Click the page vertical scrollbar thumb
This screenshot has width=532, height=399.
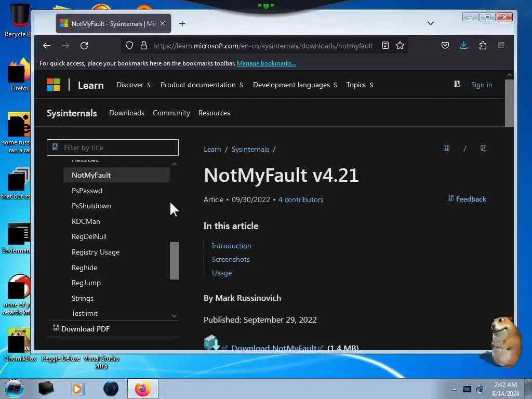tap(509, 103)
